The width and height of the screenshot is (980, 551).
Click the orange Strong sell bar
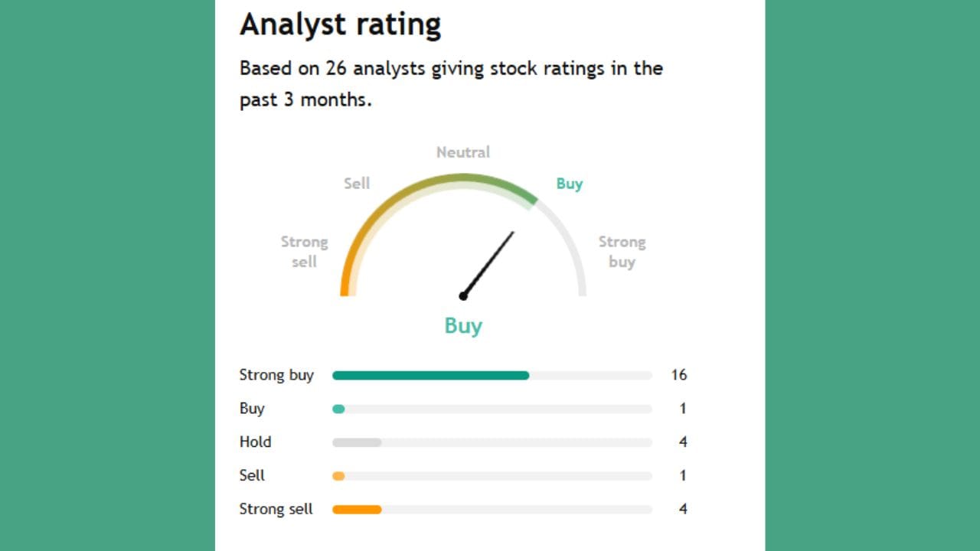(x=357, y=510)
